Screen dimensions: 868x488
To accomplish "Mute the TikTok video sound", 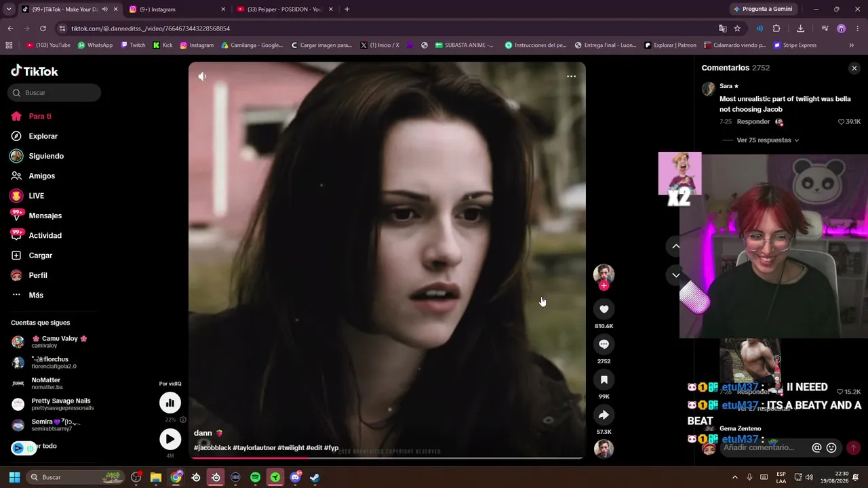I will (202, 77).
